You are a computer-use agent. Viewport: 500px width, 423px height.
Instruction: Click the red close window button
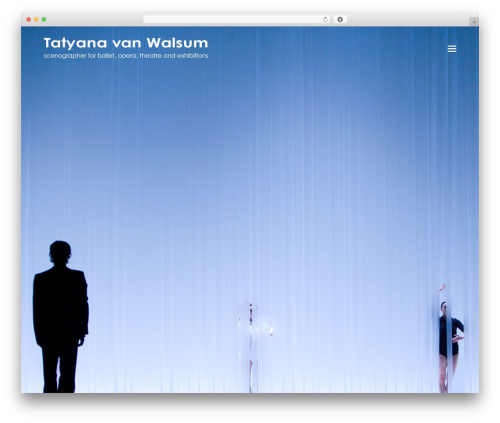pyautogui.click(x=29, y=20)
